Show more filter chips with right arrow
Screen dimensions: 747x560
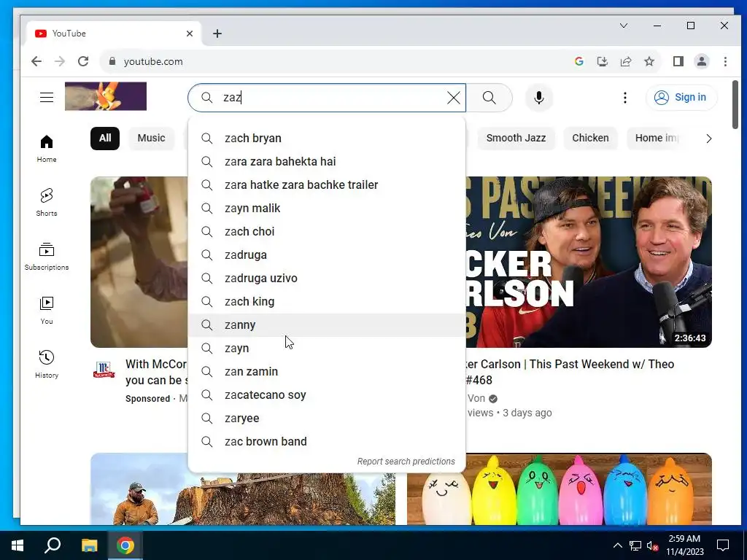coord(708,139)
